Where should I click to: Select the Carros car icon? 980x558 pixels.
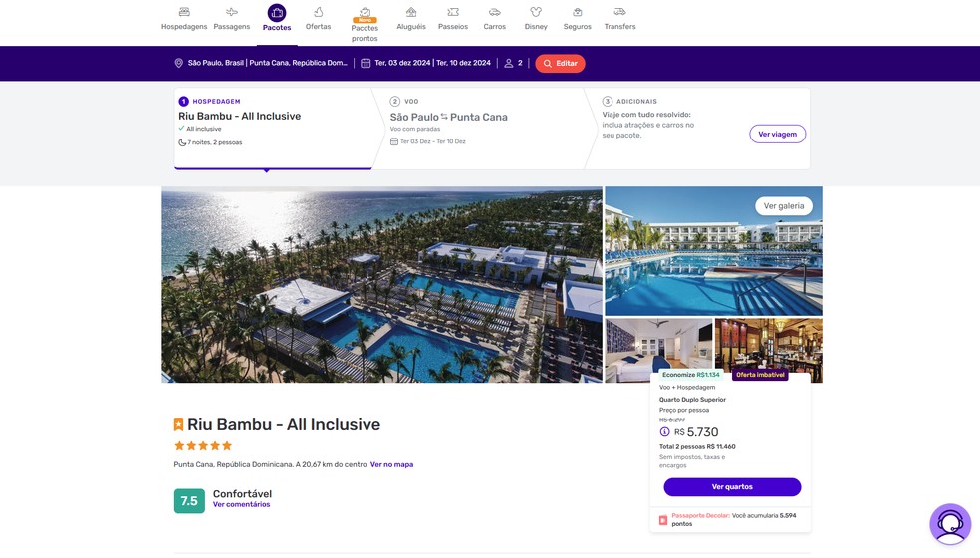tap(494, 12)
